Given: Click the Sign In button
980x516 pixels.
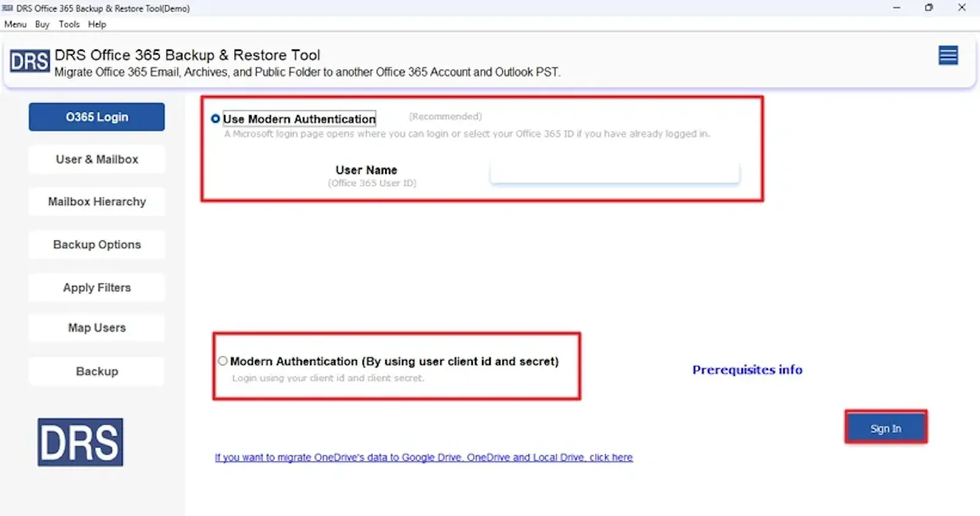Looking at the screenshot, I should tap(886, 428).
